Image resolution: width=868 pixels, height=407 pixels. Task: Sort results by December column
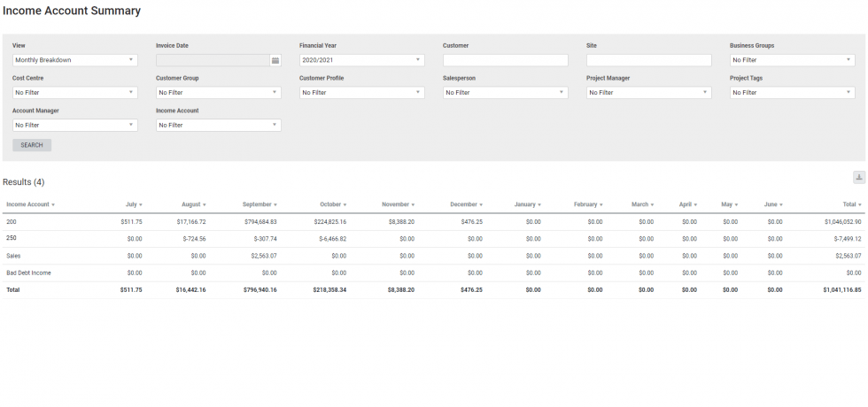(x=466, y=204)
